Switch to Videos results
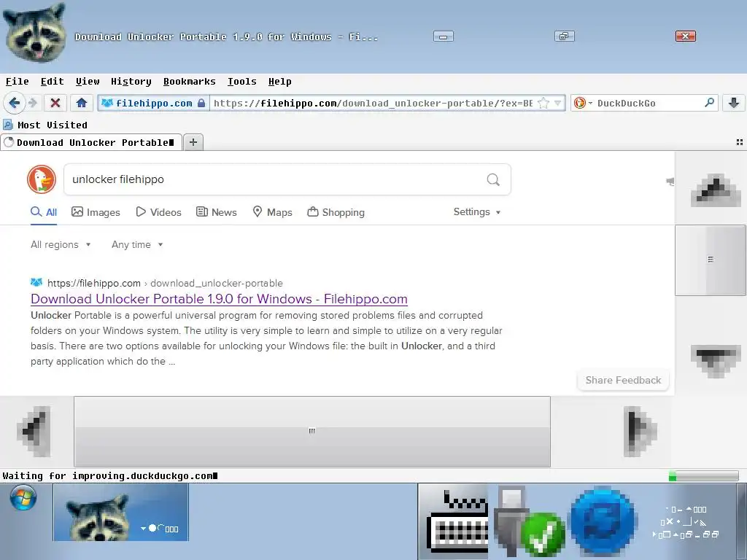The image size is (747, 560). tap(158, 212)
